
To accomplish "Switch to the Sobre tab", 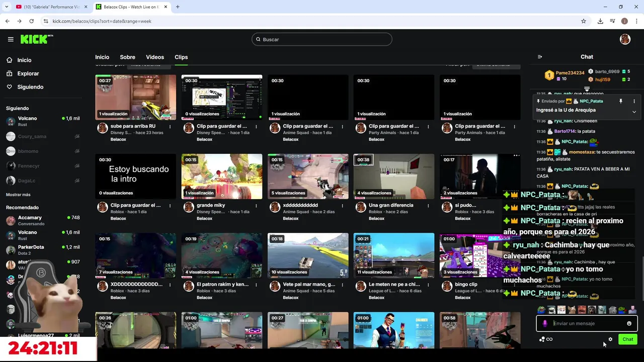I will pyautogui.click(x=127, y=57).
